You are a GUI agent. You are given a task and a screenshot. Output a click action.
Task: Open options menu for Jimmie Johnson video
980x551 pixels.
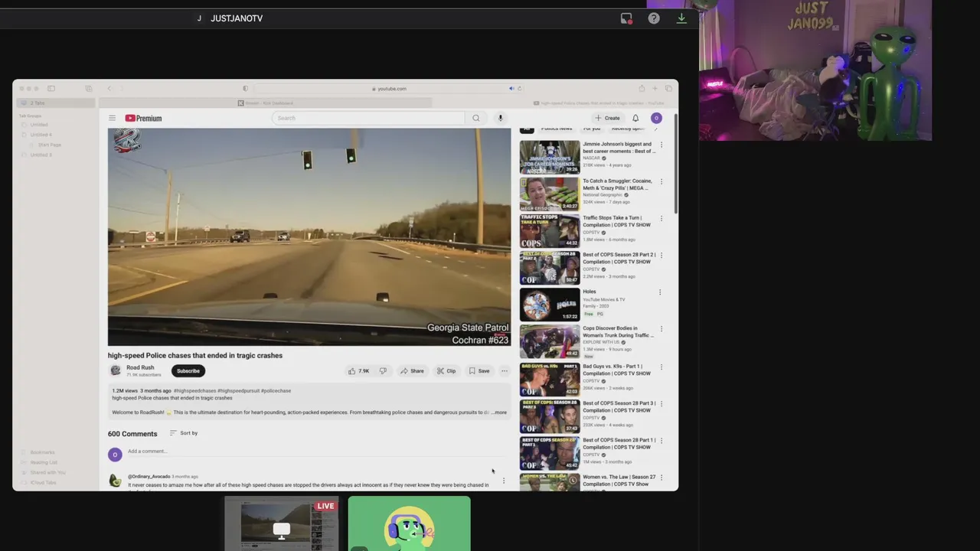pos(661,145)
